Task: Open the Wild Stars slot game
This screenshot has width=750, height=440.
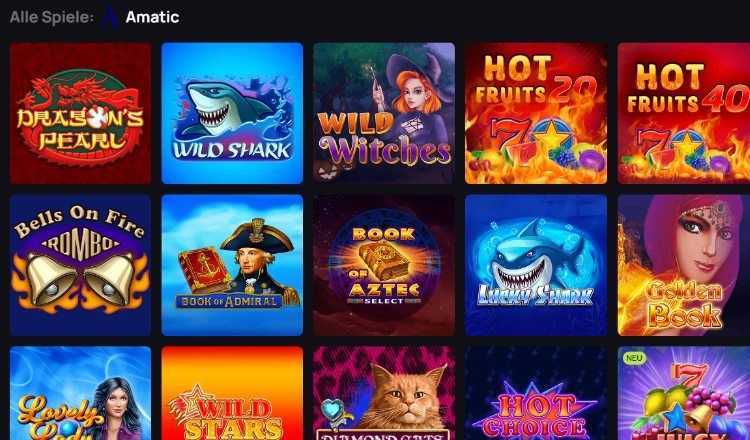Action: click(232, 393)
